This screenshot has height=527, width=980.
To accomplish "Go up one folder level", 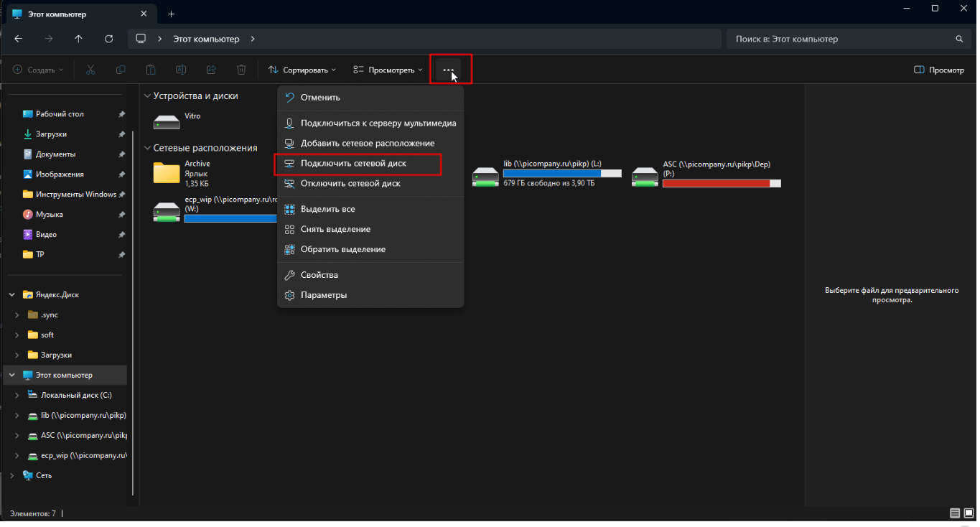I will click(x=78, y=39).
